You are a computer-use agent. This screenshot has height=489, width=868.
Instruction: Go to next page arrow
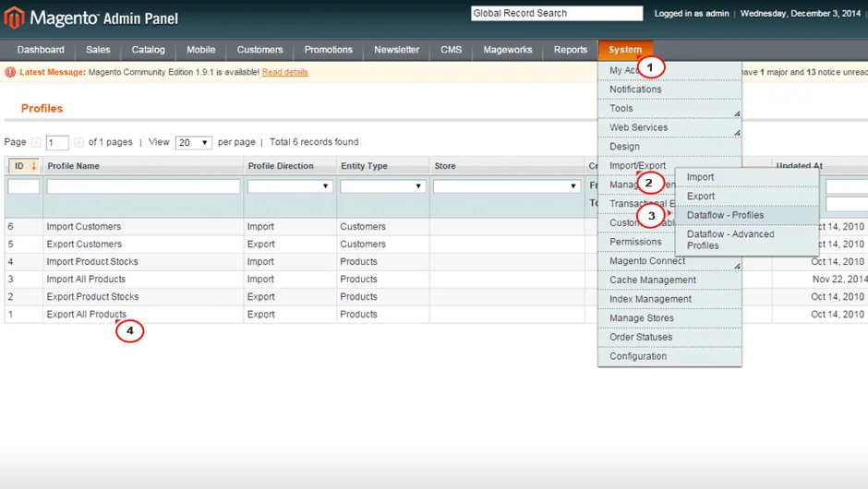(78, 143)
